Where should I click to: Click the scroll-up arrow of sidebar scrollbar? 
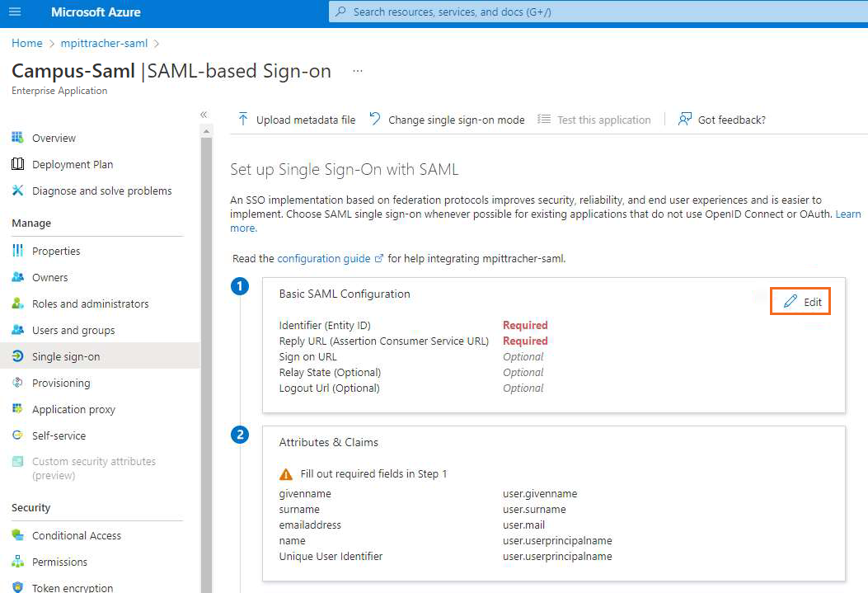point(206,131)
